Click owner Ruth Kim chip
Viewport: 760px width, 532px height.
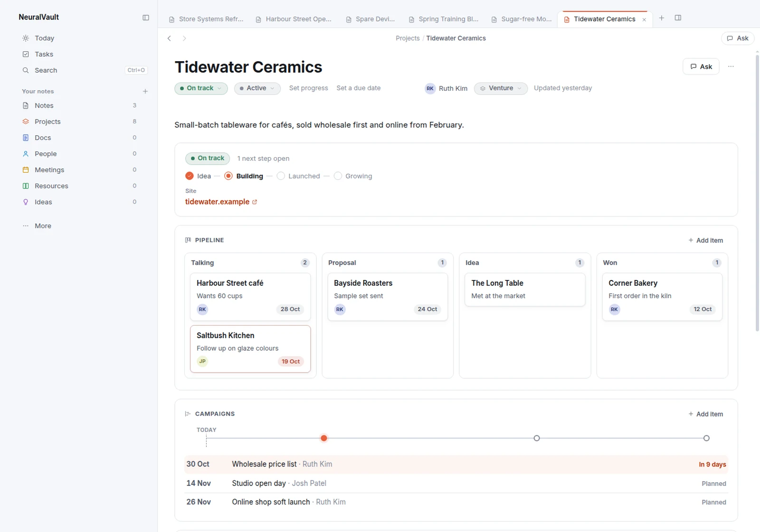446,88
